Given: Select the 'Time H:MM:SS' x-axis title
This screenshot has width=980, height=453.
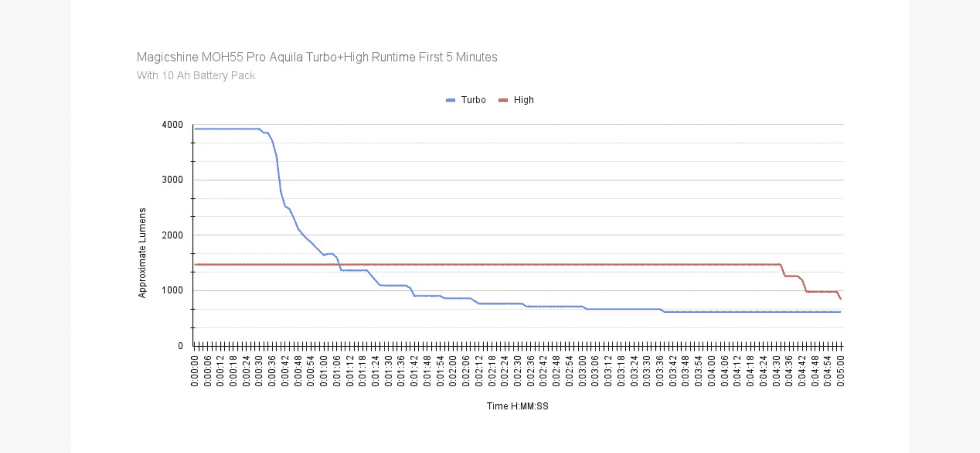Looking at the screenshot, I should [x=517, y=406].
